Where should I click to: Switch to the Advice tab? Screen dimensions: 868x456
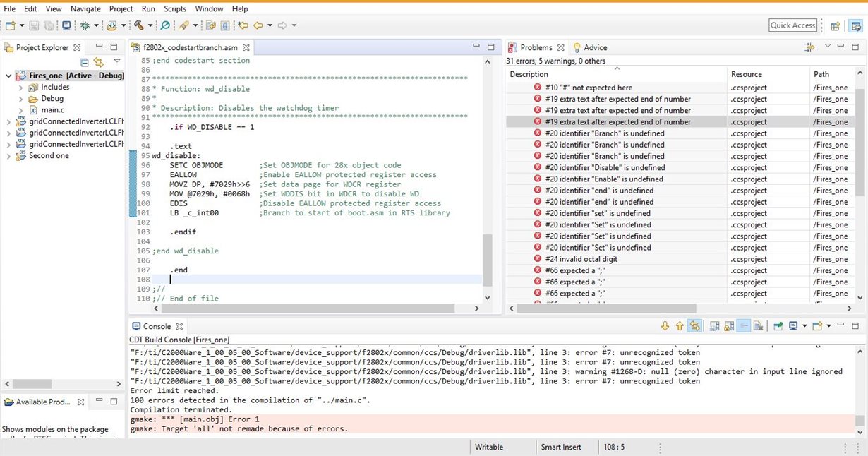589,47
